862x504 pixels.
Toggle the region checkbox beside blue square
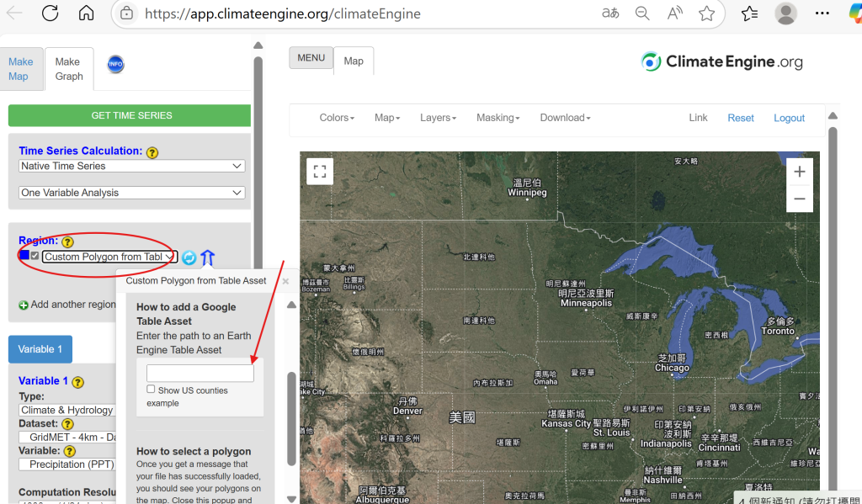tap(35, 256)
